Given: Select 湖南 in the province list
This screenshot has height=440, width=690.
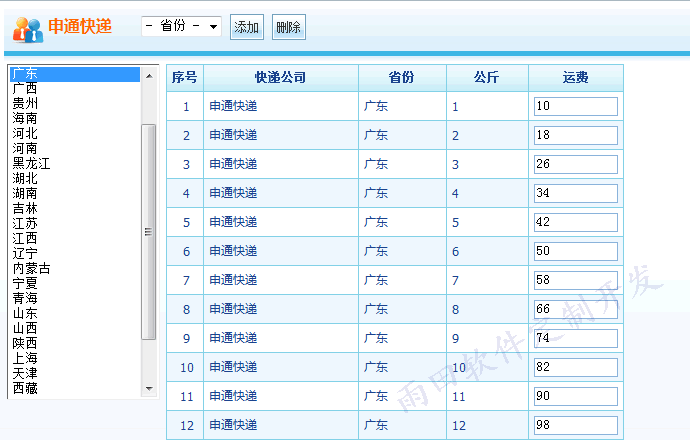Looking at the screenshot, I should (75, 193).
